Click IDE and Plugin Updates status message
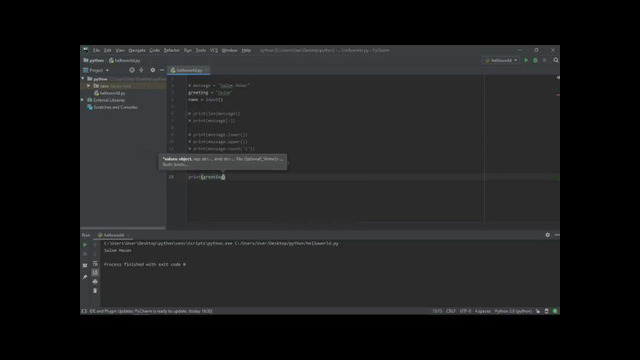Image resolution: width=640 pixels, height=360 pixels. 151,311
